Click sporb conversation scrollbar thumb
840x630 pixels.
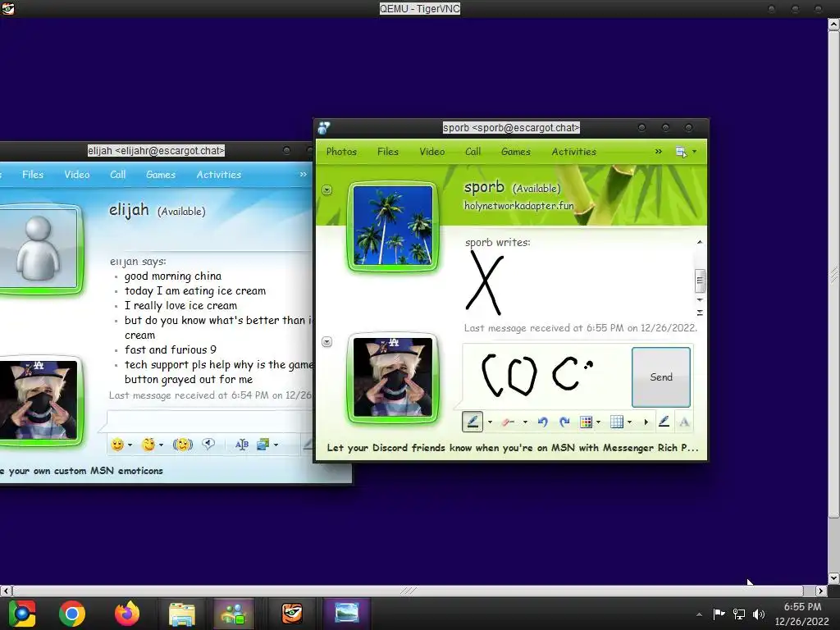coord(700,281)
